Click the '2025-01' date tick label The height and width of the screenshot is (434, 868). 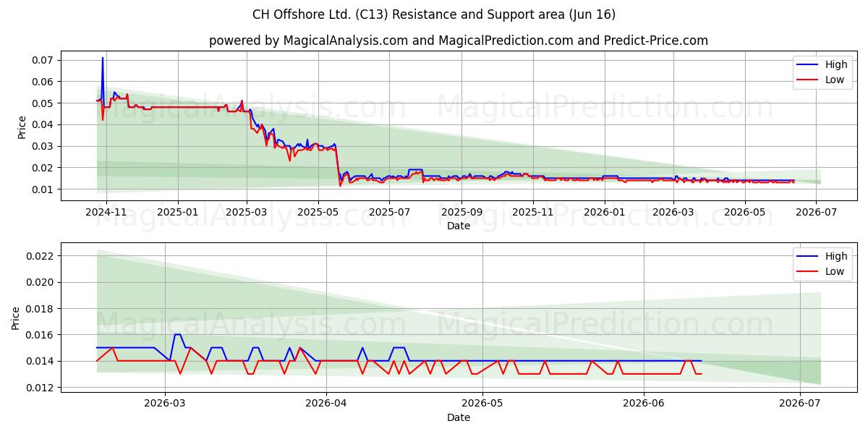[x=177, y=212]
